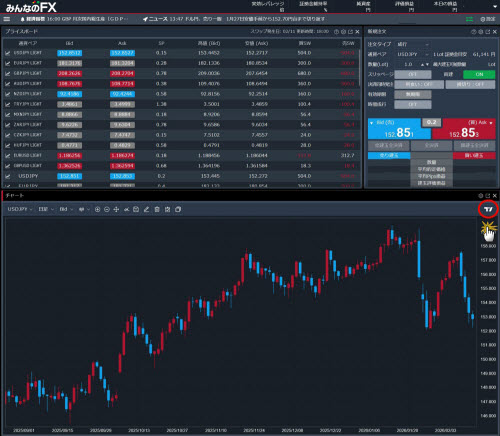Click the みんなのFX logo
This screenshot has width=500, height=436.
click(31, 7)
